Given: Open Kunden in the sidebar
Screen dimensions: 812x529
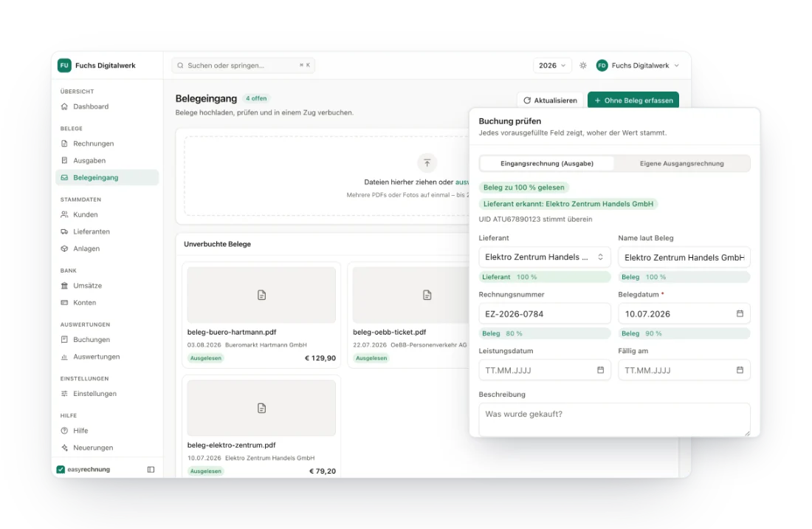Looking at the screenshot, I should [x=107, y=214].
